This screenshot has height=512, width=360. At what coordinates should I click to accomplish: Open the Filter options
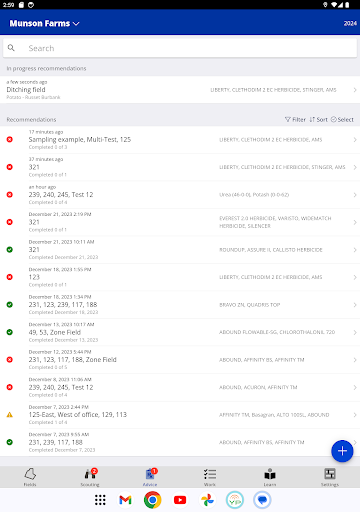click(295, 119)
